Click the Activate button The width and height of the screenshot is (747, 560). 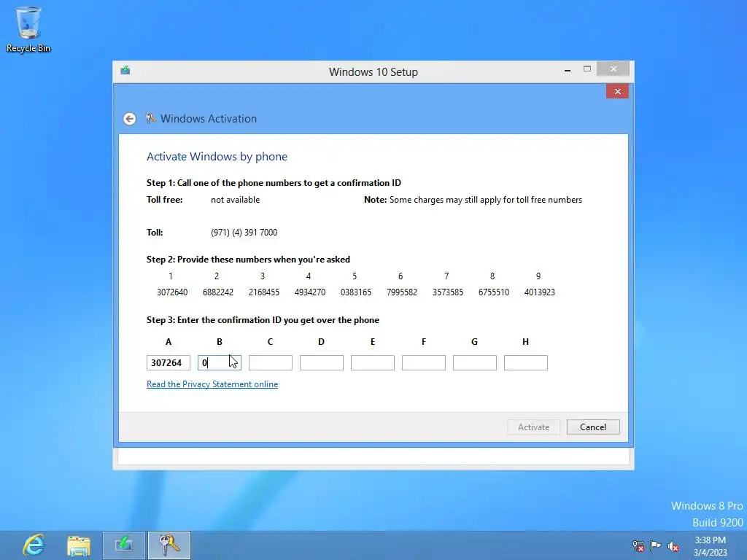[x=533, y=427]
